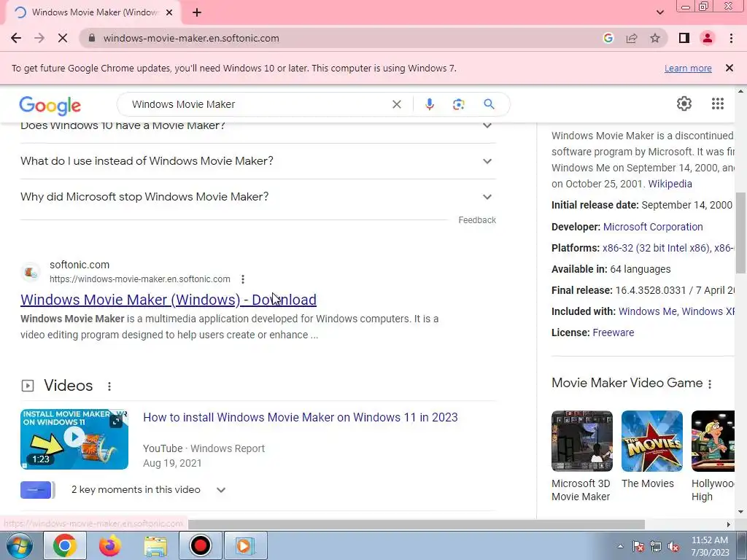The image size is (747, 560).
Task: Stop loading the page
Action: (63, 38)
